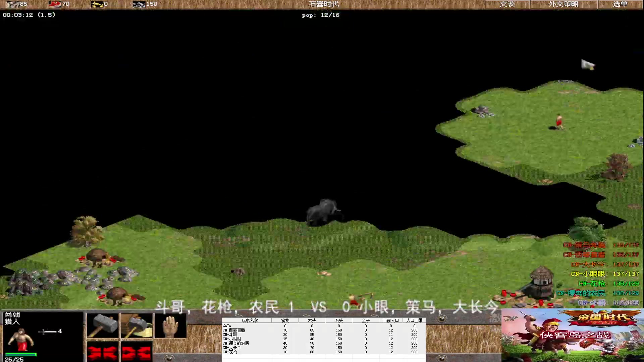
Task: Click the CN-大长今 score entry in orange
Action: 605,264
